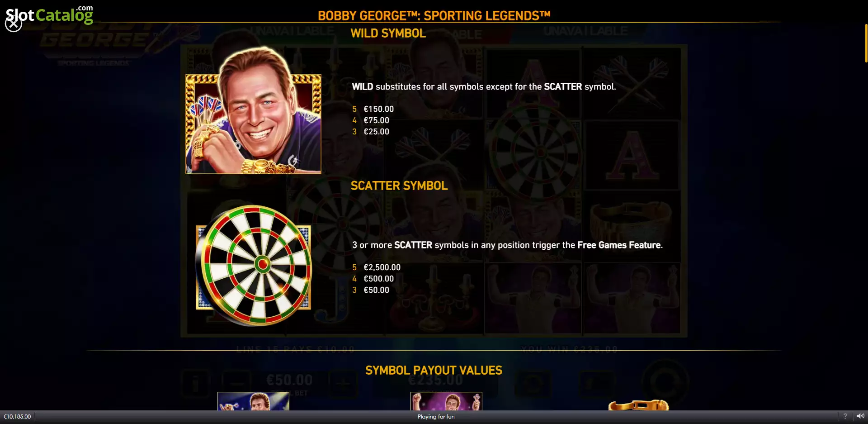The width and height of the screenshot is (868, 424).
Task: Select the leftmost payout symbol thumbnail
Action: coord(253,401)
